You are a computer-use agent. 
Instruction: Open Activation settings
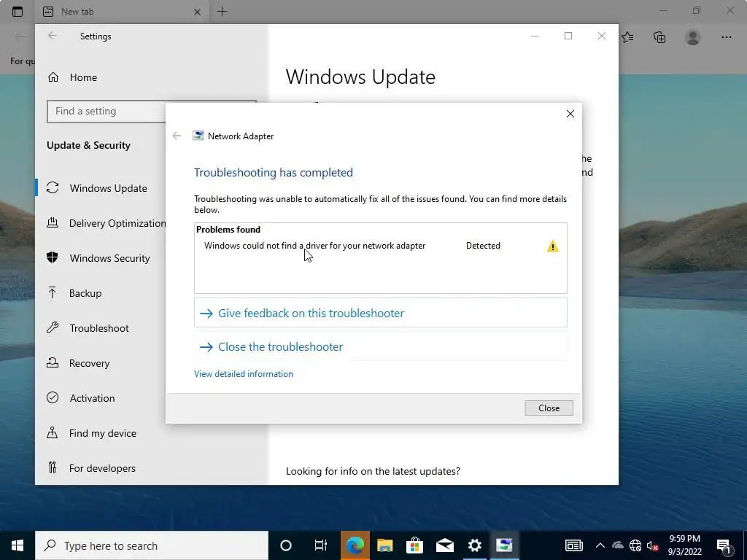(x=101, y=398)
